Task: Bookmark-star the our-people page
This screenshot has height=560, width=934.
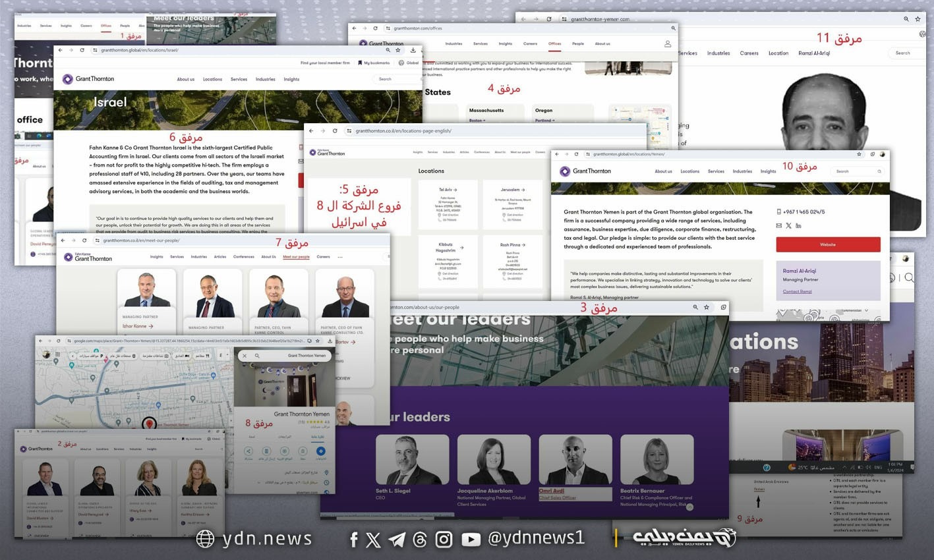Action: point(707,307)
